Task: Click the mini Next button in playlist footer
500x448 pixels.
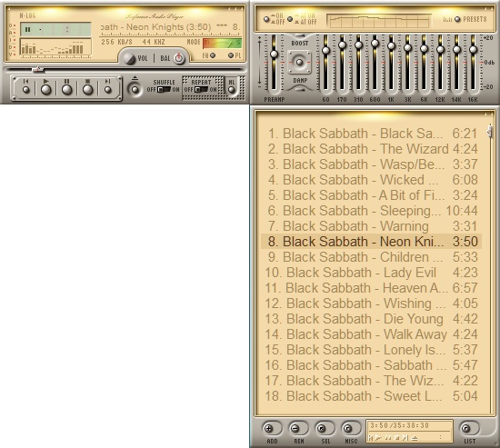Action: [x=405, y=437]
